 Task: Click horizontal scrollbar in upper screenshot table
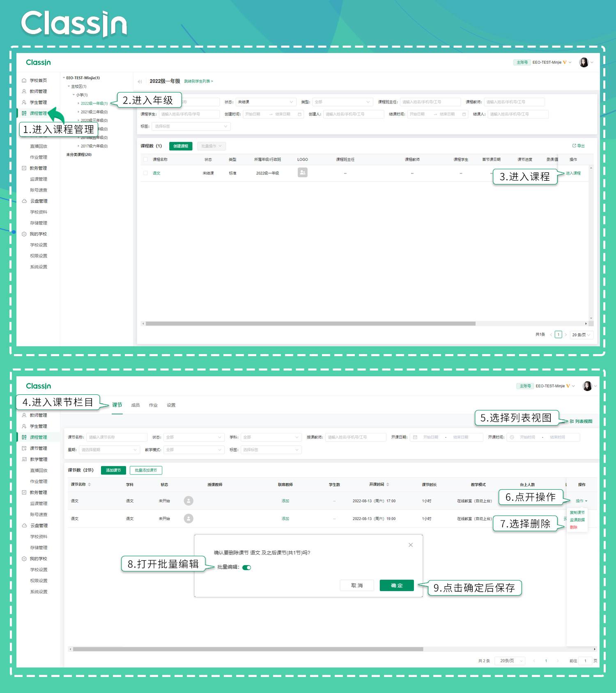(x=310, y=324)
